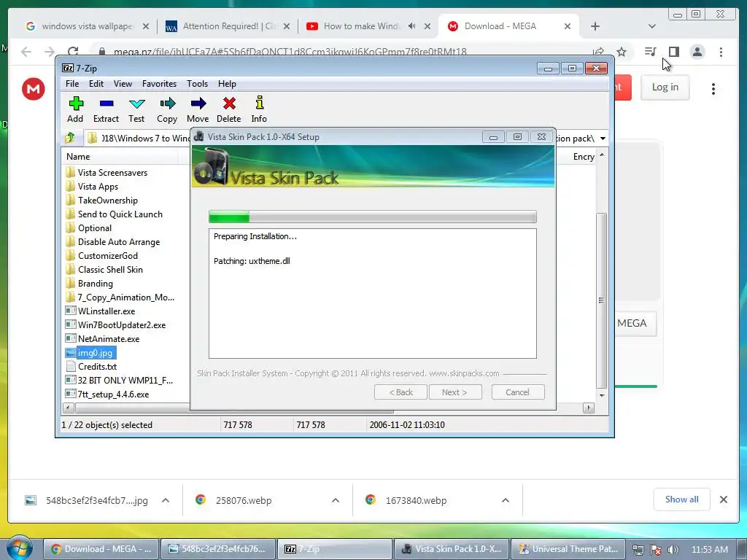Click the Info toolbar icon in 7-Zip

259,109
